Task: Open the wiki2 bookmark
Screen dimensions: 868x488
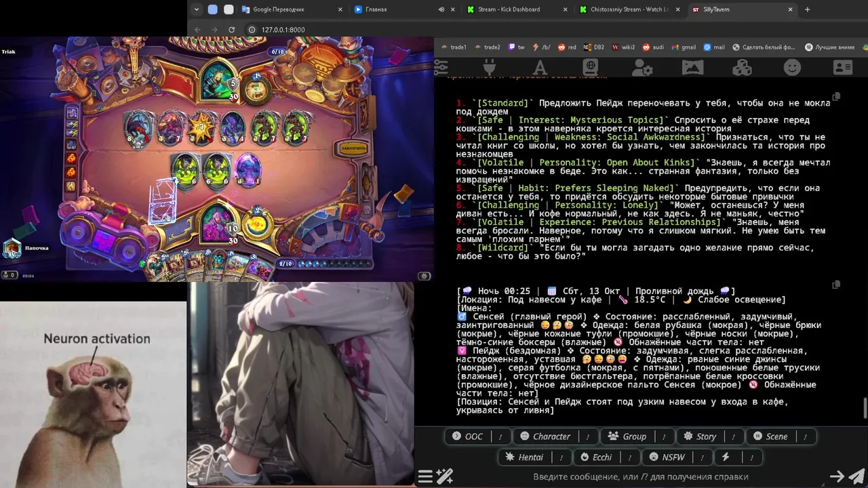Action: (623, 47)
